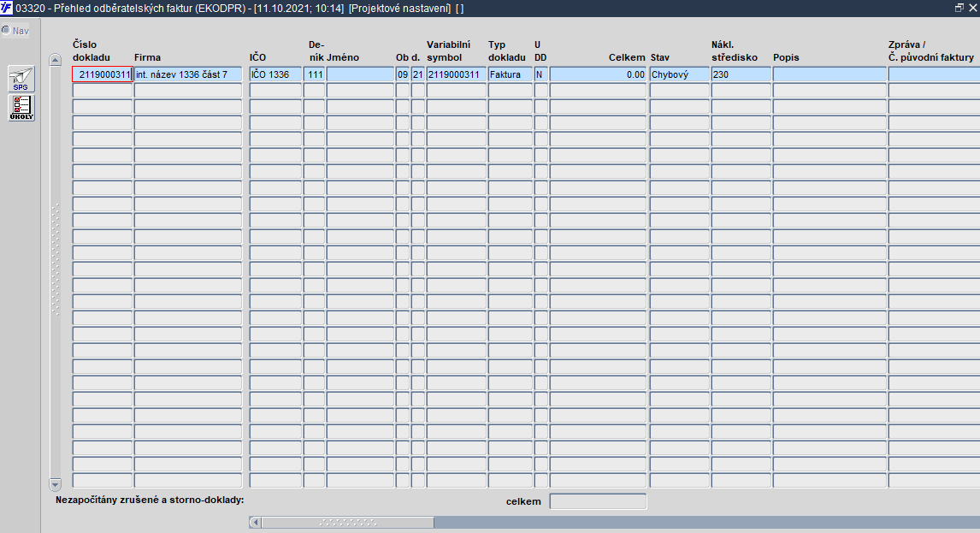This screenshot has width=980, height=533.
Task: Select the Stav cell showing Chybový
Action: pos(679,74)
